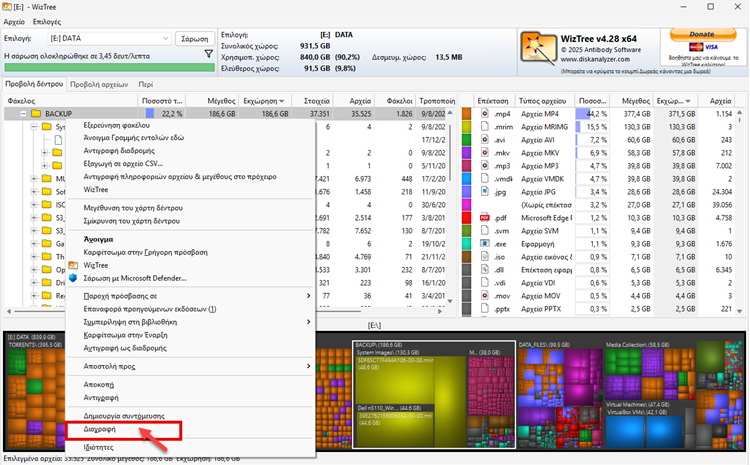The height and width of the screenshot is (465, 750).
Task: Open the 'Επιλογές' menu
Action: [46, 21]
